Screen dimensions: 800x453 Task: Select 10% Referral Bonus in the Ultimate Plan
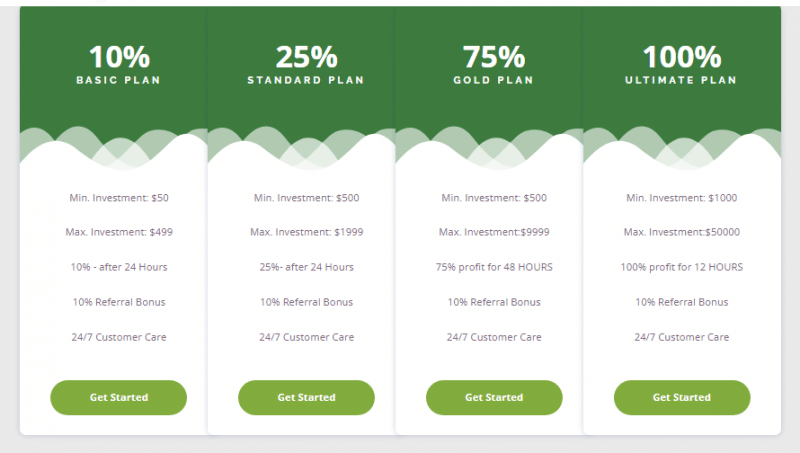tap(682, 302)
